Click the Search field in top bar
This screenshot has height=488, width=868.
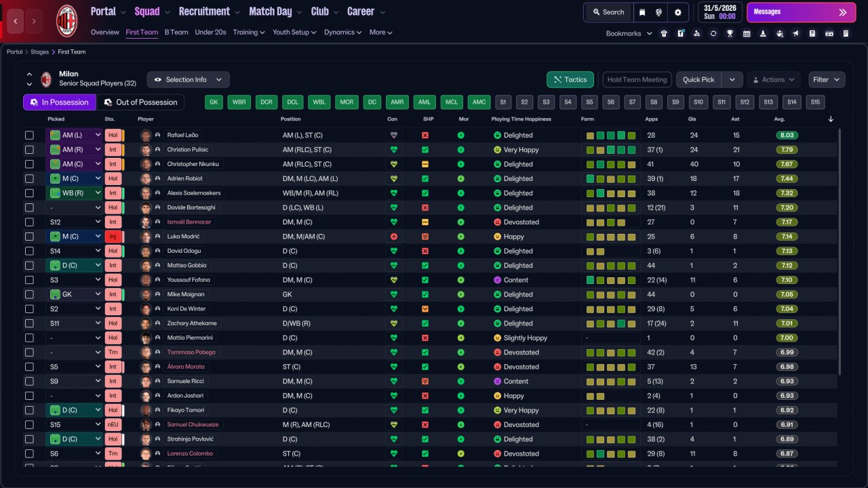click(608, 12)
